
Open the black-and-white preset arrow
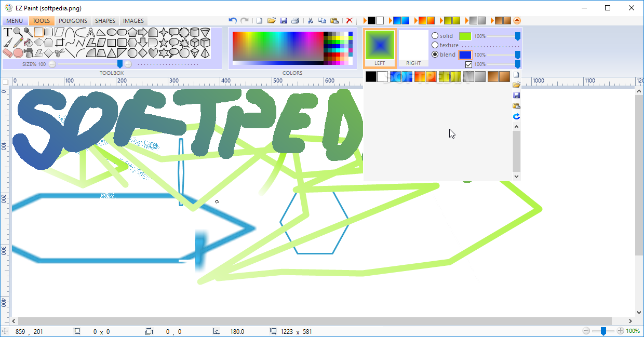tap(365, 21)
